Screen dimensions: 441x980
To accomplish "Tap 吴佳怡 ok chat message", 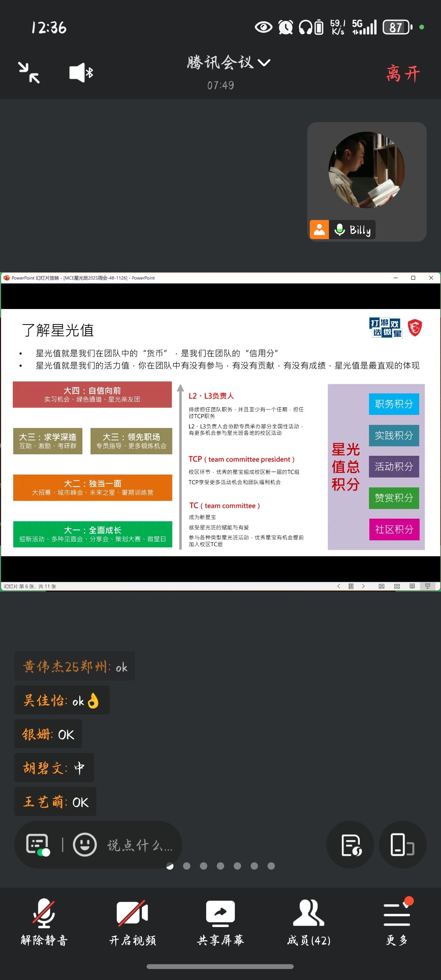I will (62, 700).
